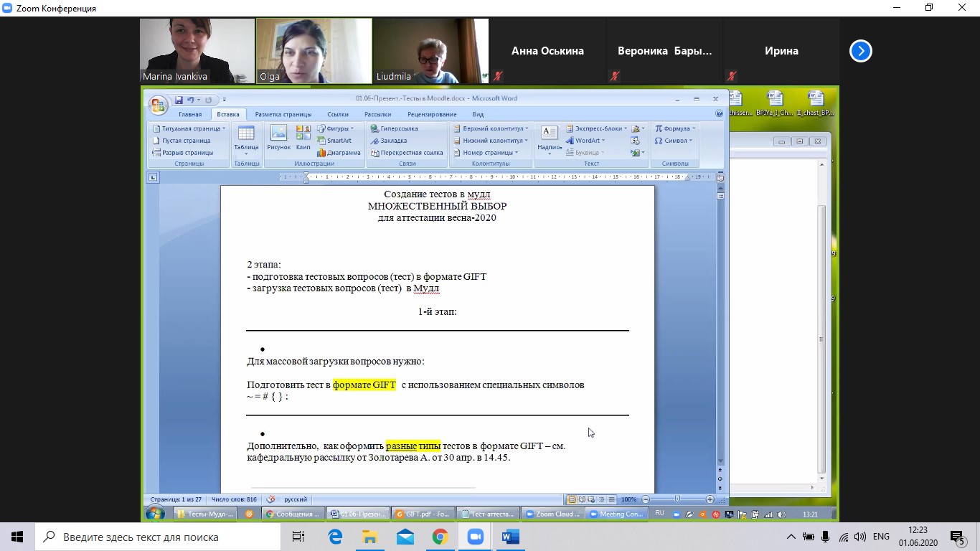Open File Explorer from Windows taskbar
The width and height of the screenshot is (980, 551).
369,537
